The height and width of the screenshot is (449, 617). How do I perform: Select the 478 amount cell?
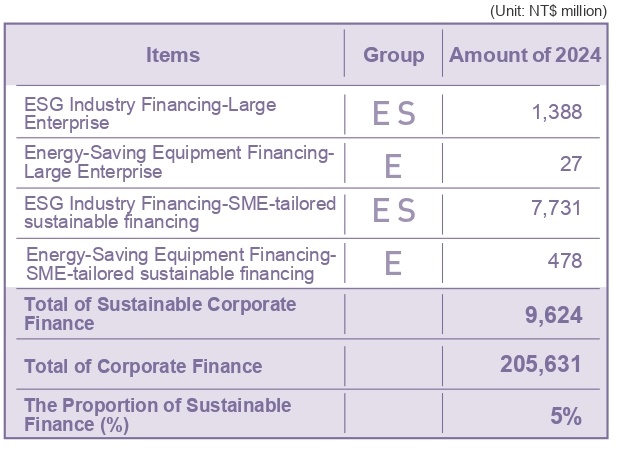point(565,261)
